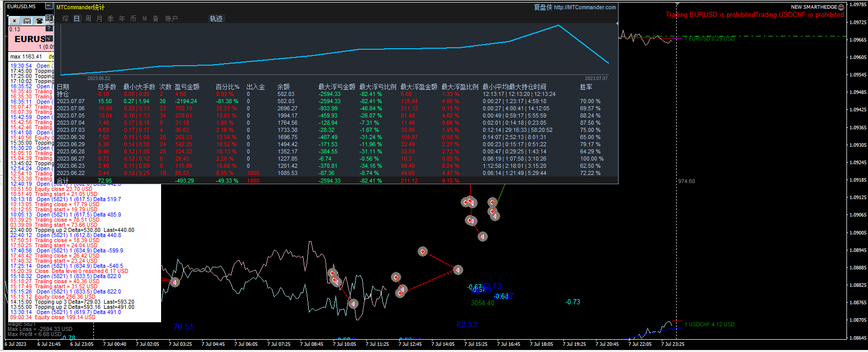
Task: Click the 76.51 blue chart label
Action: pos(183,327)
